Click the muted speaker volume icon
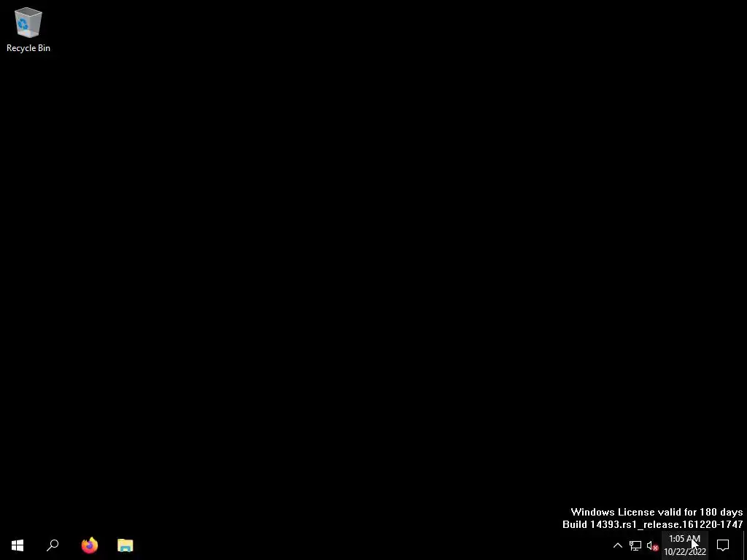The image size is (747, 560). (652, 545)
